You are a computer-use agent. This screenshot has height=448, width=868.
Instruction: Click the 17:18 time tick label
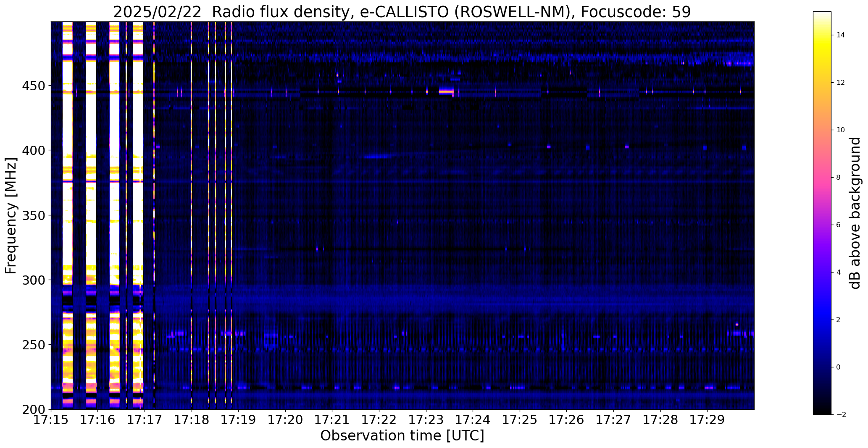point(192,420)
